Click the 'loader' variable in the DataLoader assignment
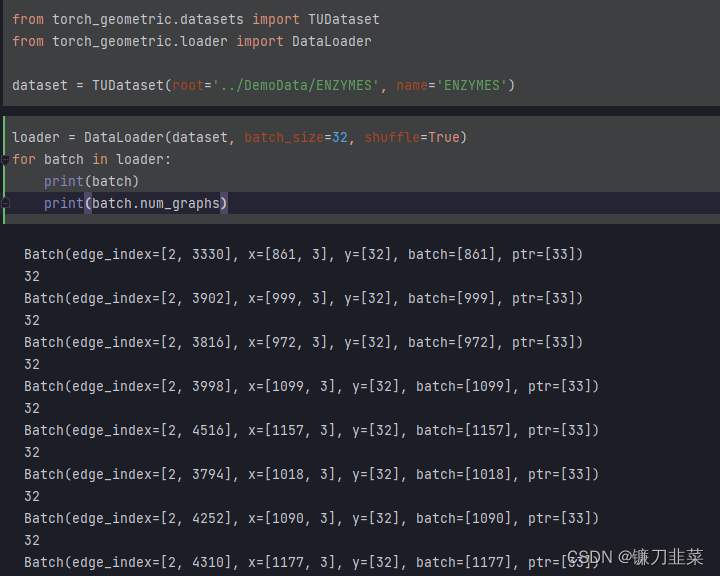720x576 pixels. click(36, 137)
